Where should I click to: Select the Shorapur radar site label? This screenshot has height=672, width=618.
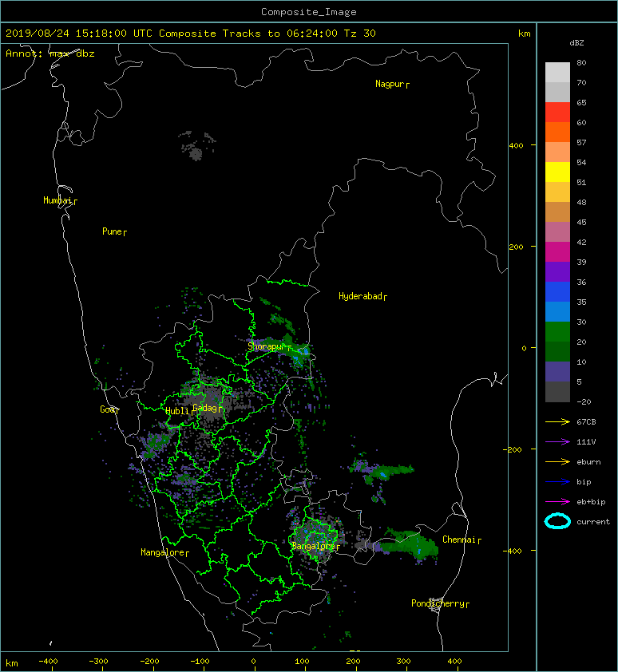click(269, 346)
